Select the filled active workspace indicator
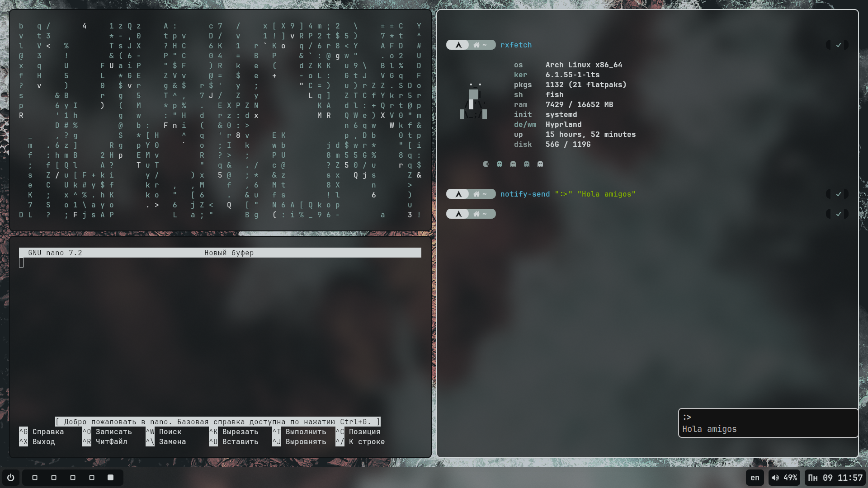The image size is (868, 488). [x=110, y=478]
